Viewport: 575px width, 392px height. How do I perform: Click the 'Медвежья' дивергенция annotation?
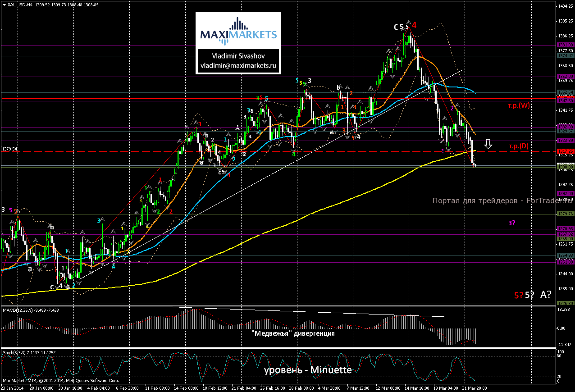(x=293, y=333)
